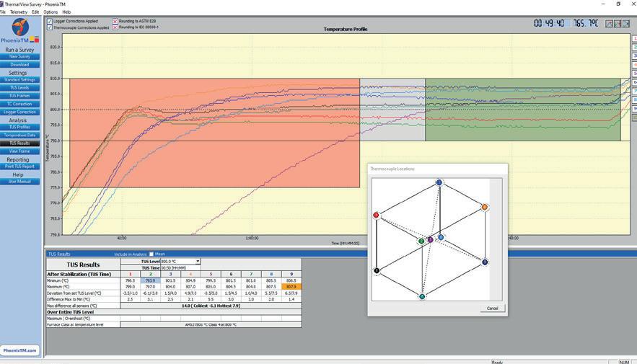Click the middle graph tool icon top right
637x364 pixels.
[x=618, y=24]
